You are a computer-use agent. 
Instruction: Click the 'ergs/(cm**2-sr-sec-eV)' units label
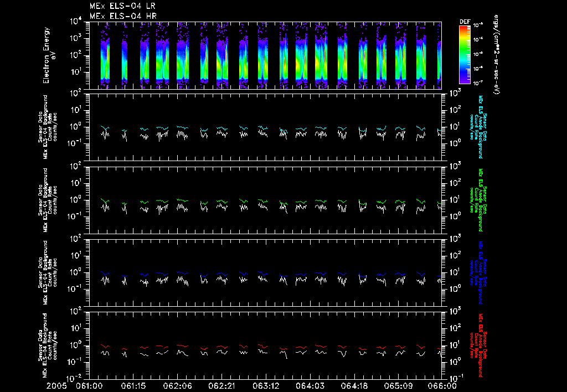coord(496,55)
